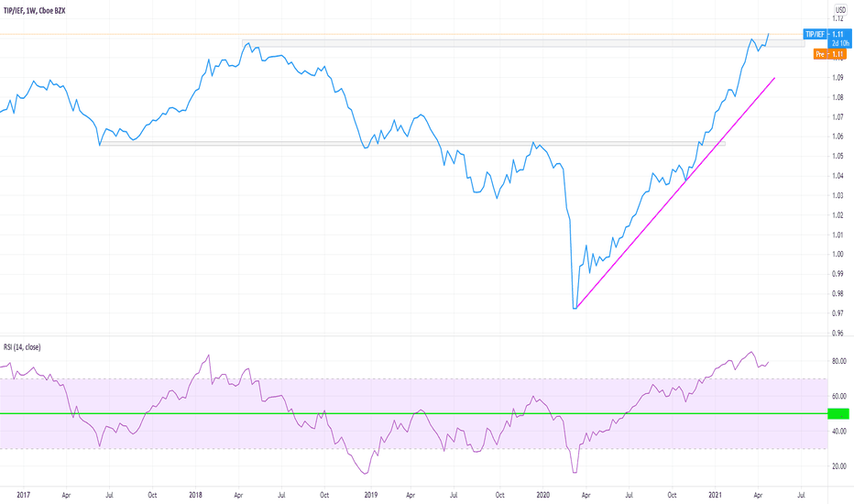The height and width of the screenshot is (504, 854).
Task: Click the 1.03 price axis label
Action: 838,195
